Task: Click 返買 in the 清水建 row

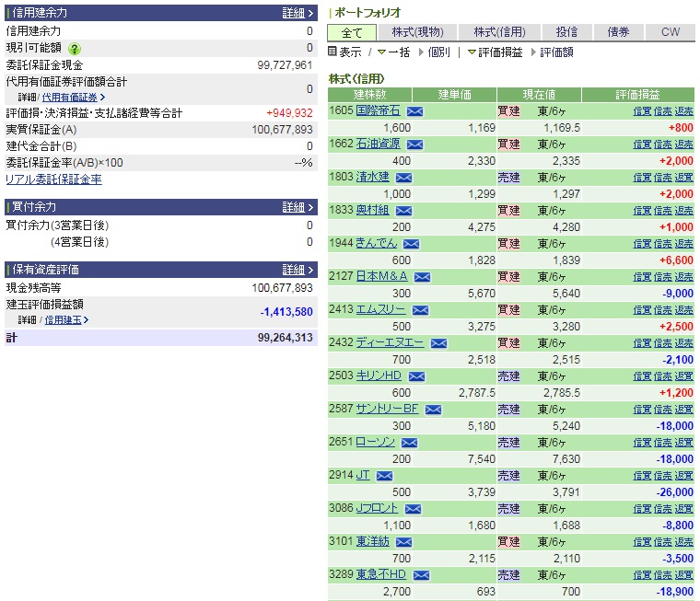Action: [683, 177]
